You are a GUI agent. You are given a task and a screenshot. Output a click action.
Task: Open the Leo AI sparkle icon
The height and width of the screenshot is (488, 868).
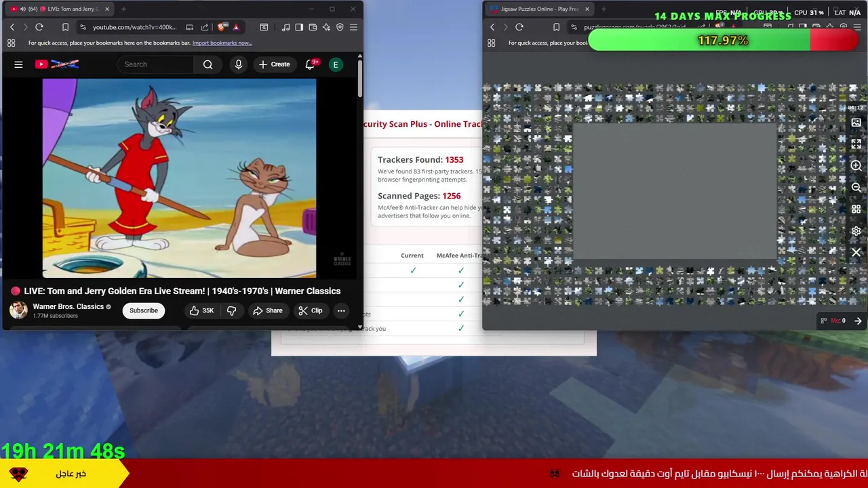[326, 27]
